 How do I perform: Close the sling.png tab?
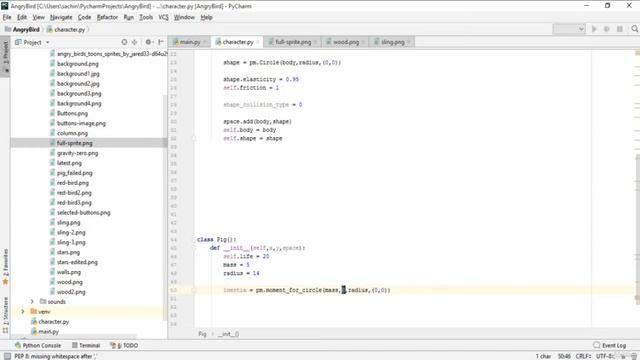(409, 42)
